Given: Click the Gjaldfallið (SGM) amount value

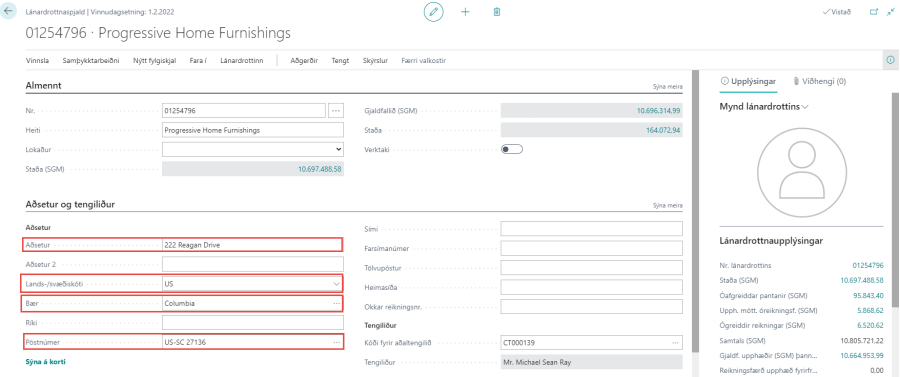Looking at the screenshot, I should [x=658, y=111].
